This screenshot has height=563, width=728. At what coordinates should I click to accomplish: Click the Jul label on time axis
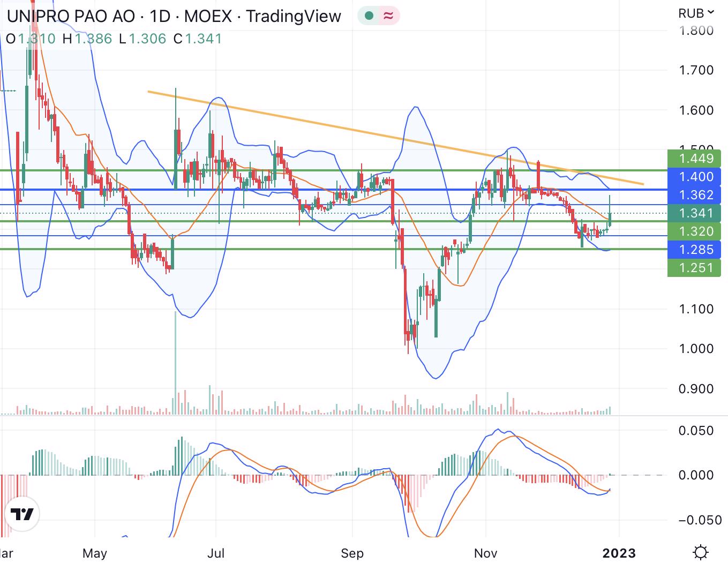tap(216, 553)
